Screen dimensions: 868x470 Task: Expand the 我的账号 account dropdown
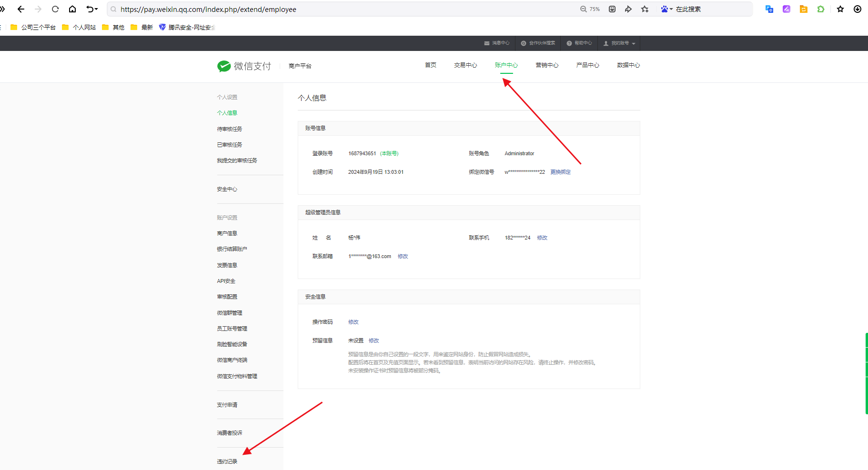coord(619,43)
